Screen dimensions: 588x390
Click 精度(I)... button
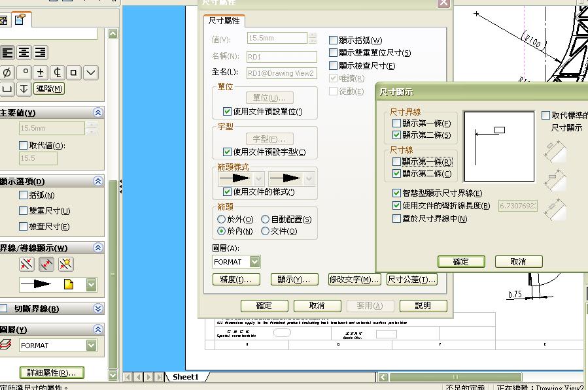[x=236, y=280]
